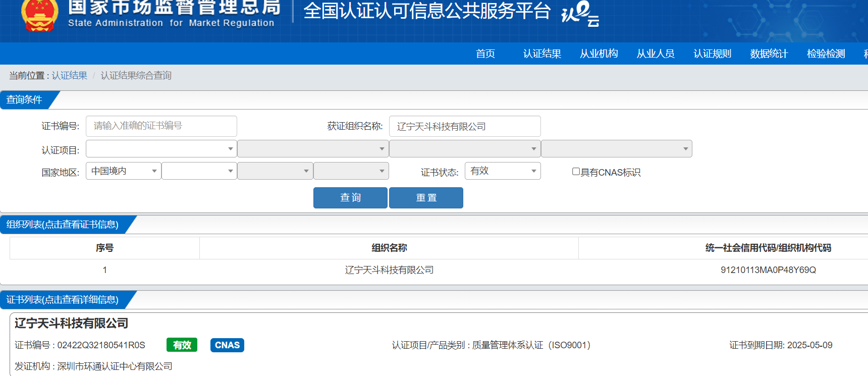The image size is (868, 376).
Task: Click the 认e云 platform logo
Action: point(580,13)
